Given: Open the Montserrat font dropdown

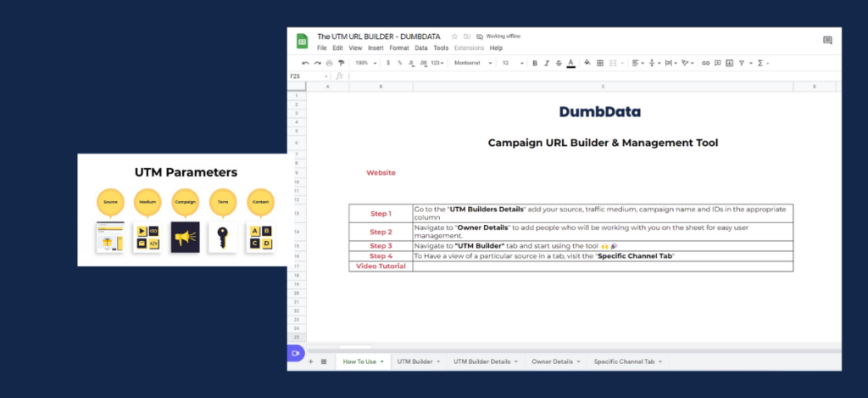Looking at the screenshot, I should click(x=473, y=63).
